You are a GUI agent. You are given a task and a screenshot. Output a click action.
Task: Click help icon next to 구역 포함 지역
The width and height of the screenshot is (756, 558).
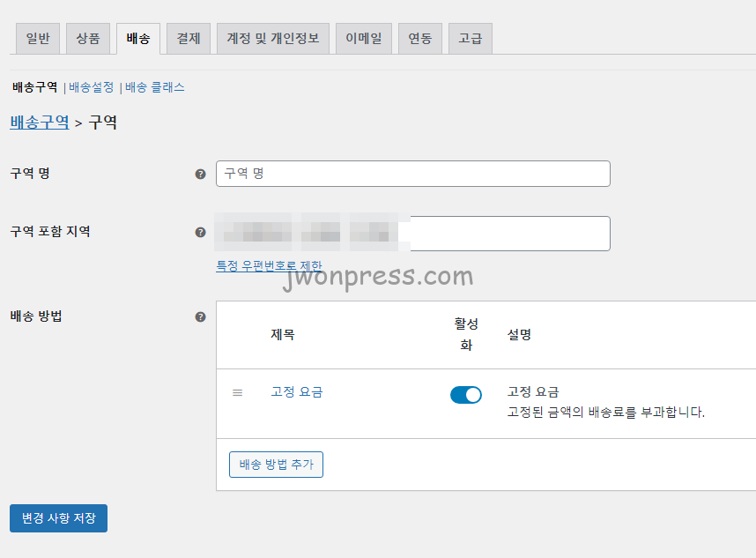(200, 233)
